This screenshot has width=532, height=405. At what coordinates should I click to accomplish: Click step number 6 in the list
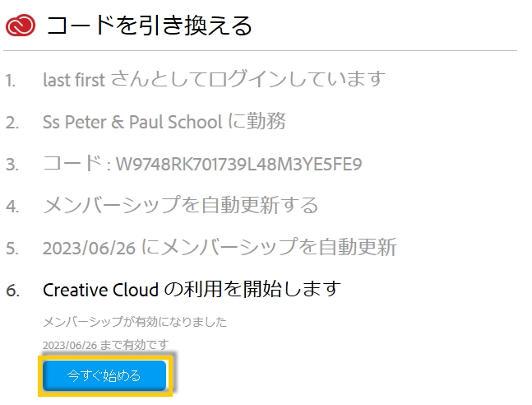pyautogui.click(x=12, y=290)
